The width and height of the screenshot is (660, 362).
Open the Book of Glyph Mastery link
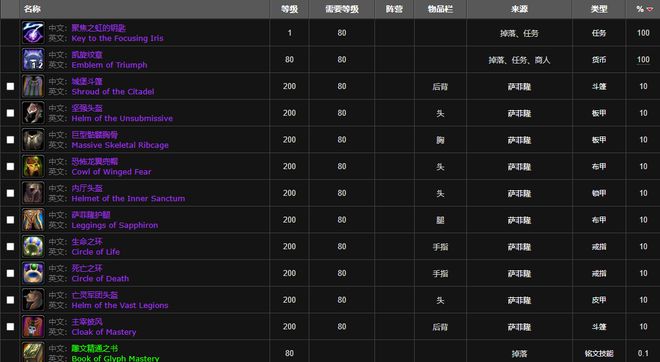[115, 358]
